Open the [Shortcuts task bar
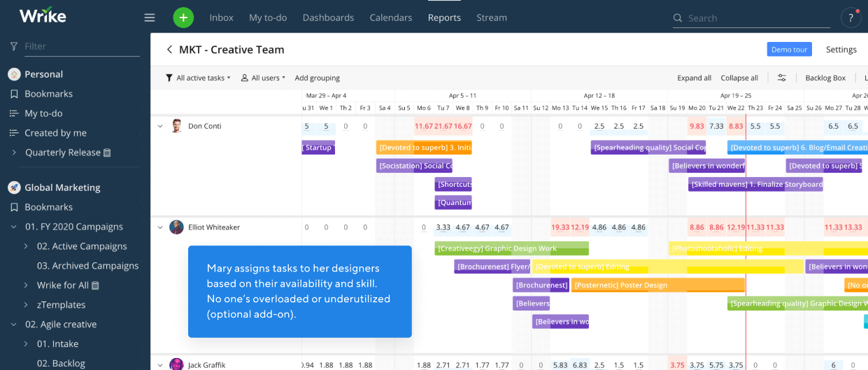This screenshot has height=370, width=868. (453, 184)
